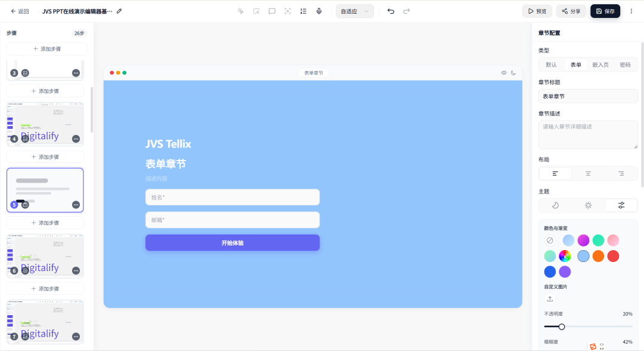Open the 自适应 zoom dropdown
644x351 pixels.
[x=355, y=11]
